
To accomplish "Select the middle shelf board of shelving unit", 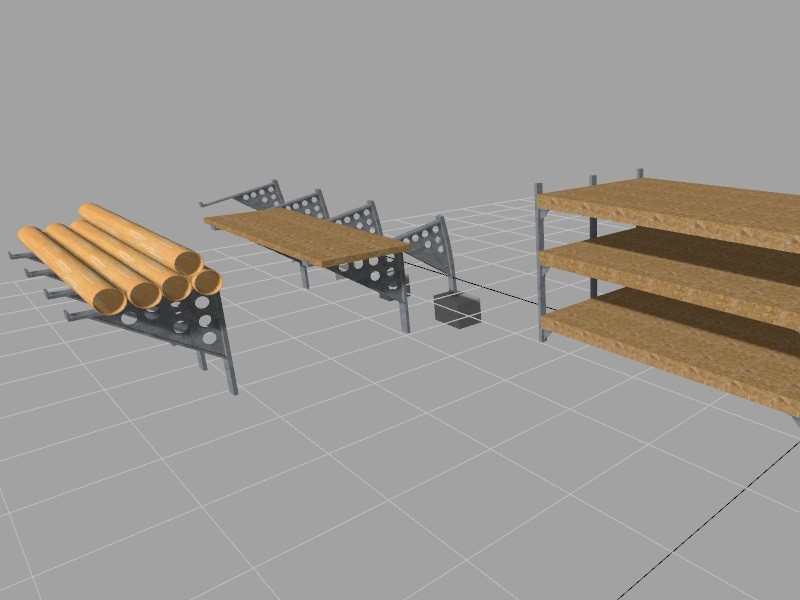I will click(680, 272).
